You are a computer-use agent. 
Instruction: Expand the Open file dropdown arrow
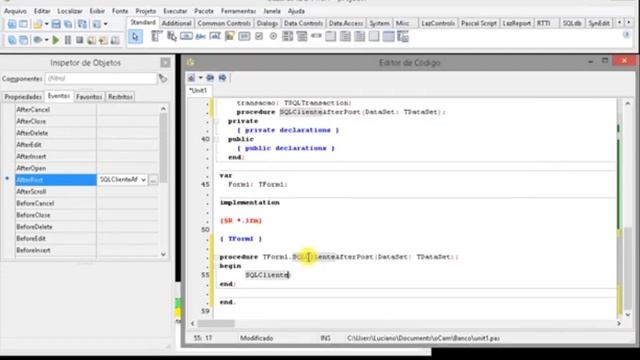click(x=46, y=24)
